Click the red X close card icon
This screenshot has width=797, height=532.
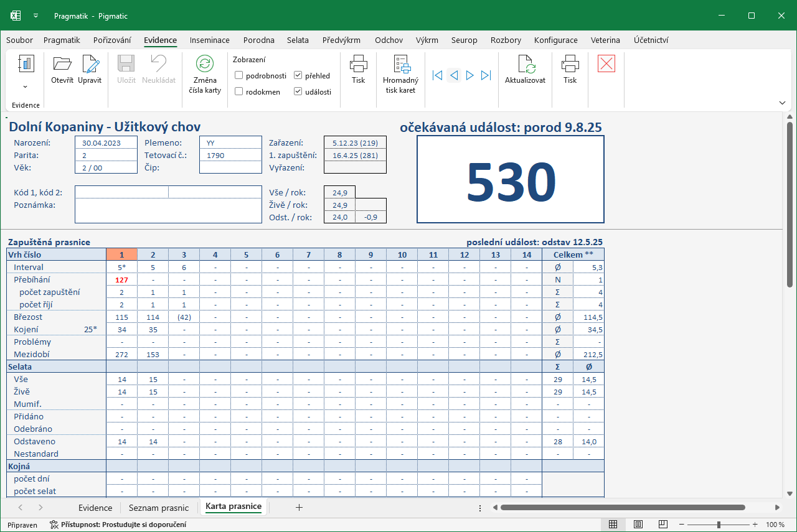(606, 63)
